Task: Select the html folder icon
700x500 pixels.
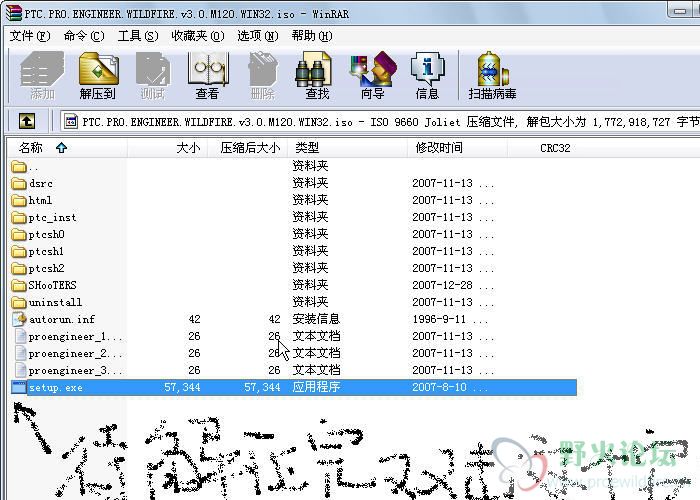Action: pos(19,200)
